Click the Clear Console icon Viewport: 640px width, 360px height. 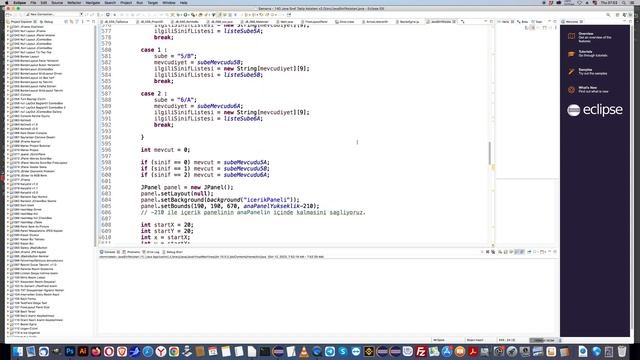tap(500, 252)
